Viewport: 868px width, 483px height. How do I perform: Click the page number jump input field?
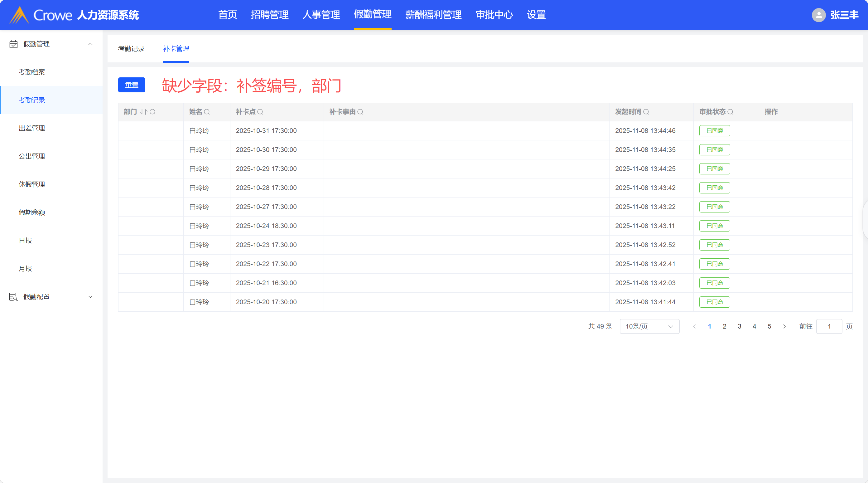tap(829, 326)
